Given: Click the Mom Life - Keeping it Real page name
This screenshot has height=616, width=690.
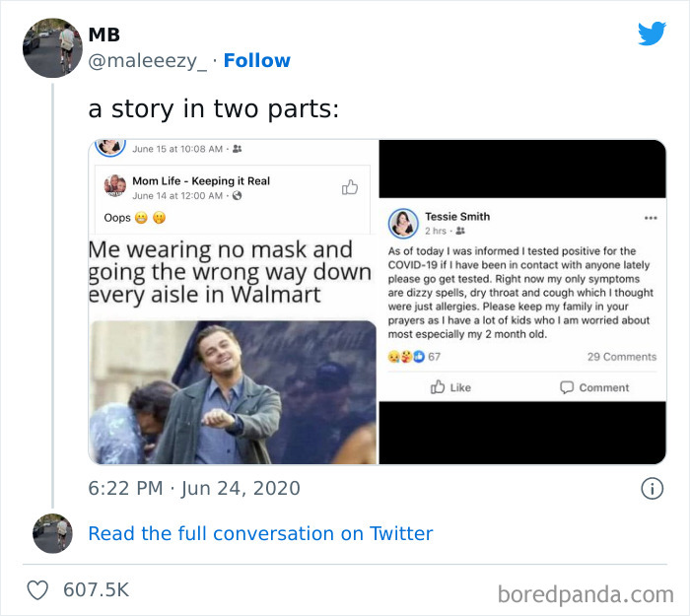Looking at the screenshot, I should 201,180.
